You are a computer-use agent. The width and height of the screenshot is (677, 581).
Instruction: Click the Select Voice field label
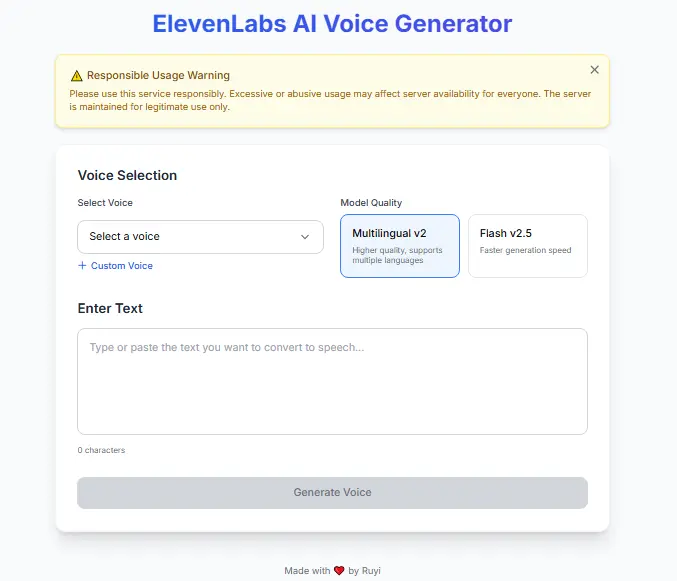(x=105, y=203)
